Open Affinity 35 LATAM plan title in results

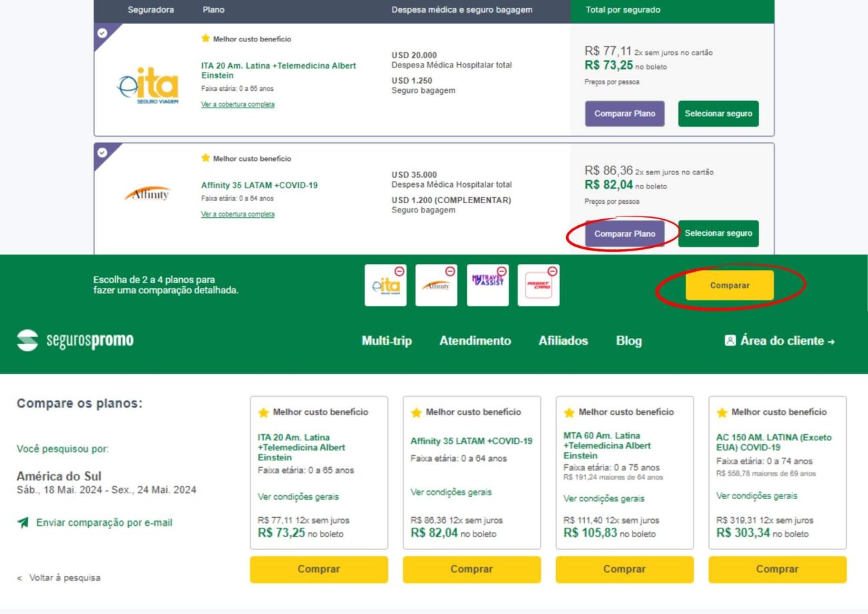(x=259, y=185)
